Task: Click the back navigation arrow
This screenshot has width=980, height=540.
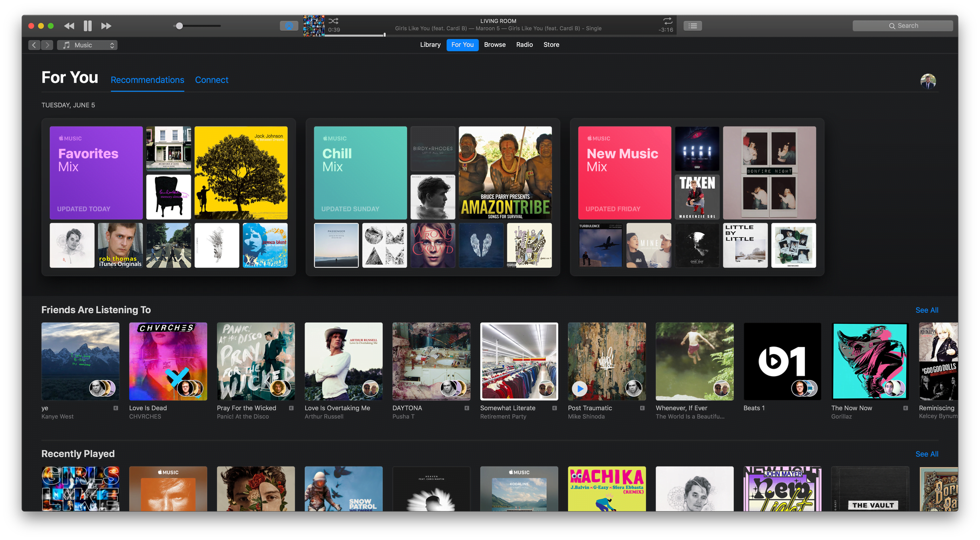Action: click(x=33, y=45)
